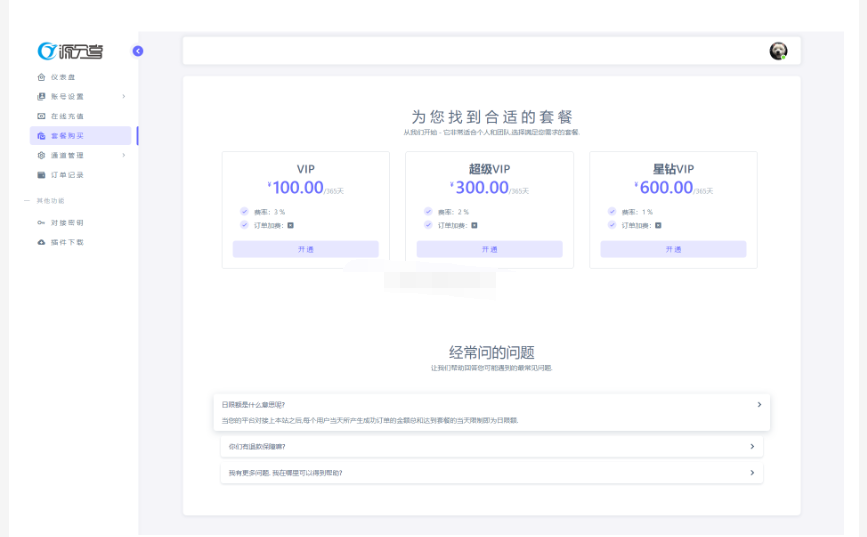
Task: Click the heading 为您找到合适的套餐
Action: [492, 117]
